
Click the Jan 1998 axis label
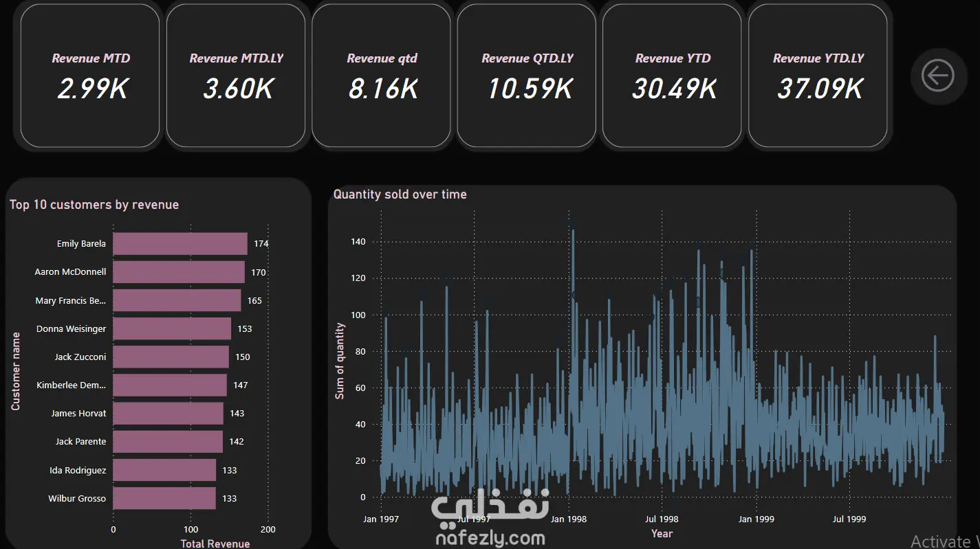(569, 519)
